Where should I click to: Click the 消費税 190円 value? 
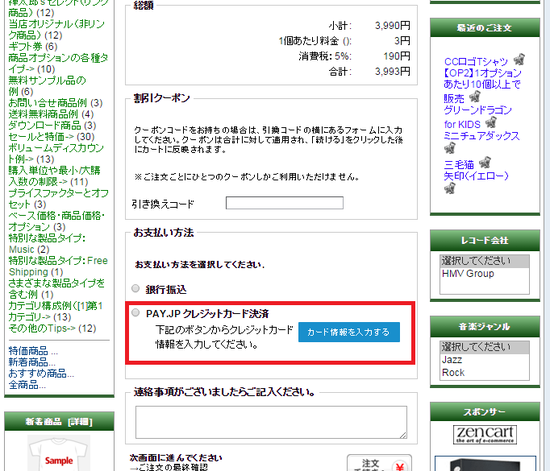(x=397, y=56)
